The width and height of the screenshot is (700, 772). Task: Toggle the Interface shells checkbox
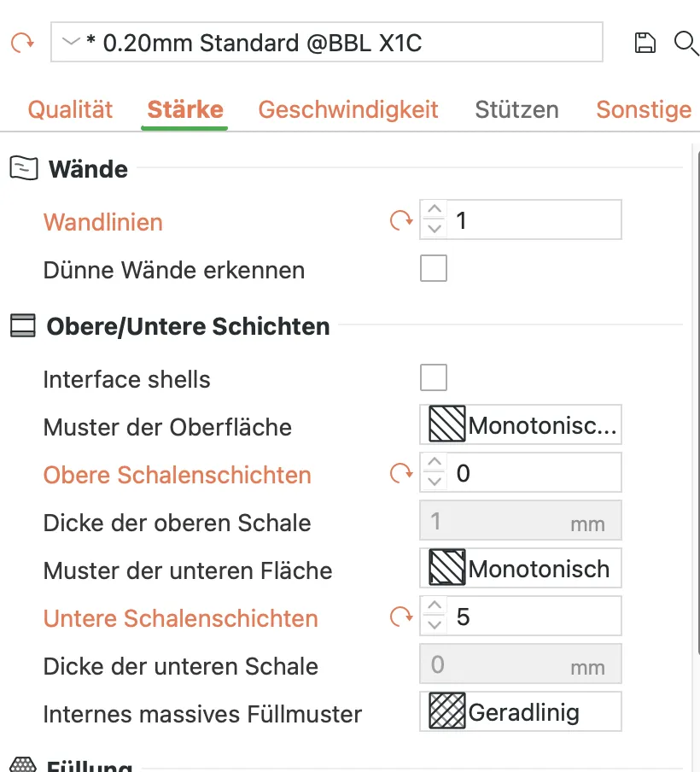pyautogui.click(x=434, y=377)
